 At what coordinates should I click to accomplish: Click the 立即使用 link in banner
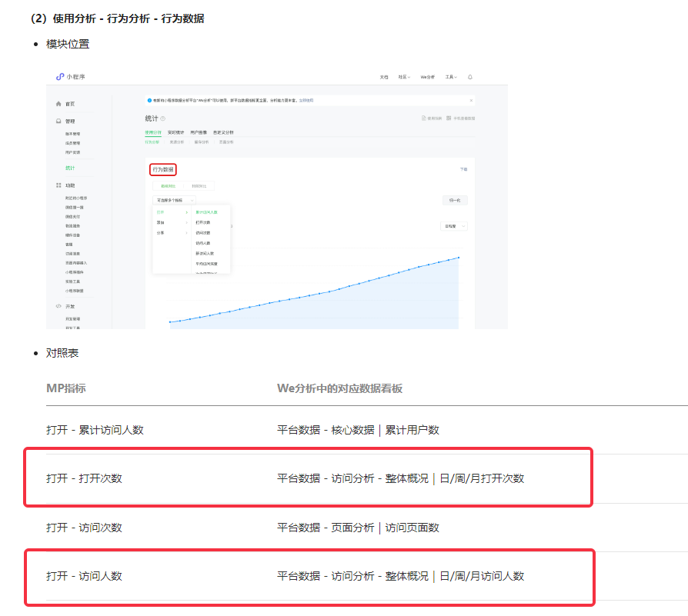click(x=306, y=101)
